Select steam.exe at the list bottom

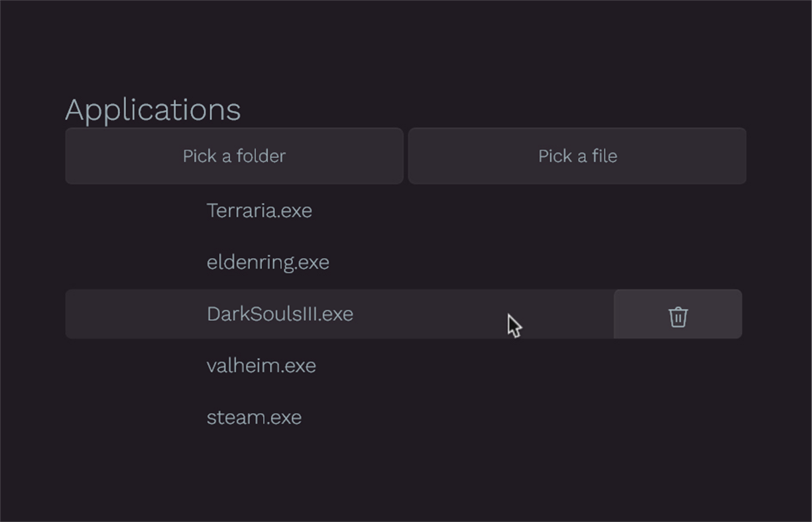[254, 418]
